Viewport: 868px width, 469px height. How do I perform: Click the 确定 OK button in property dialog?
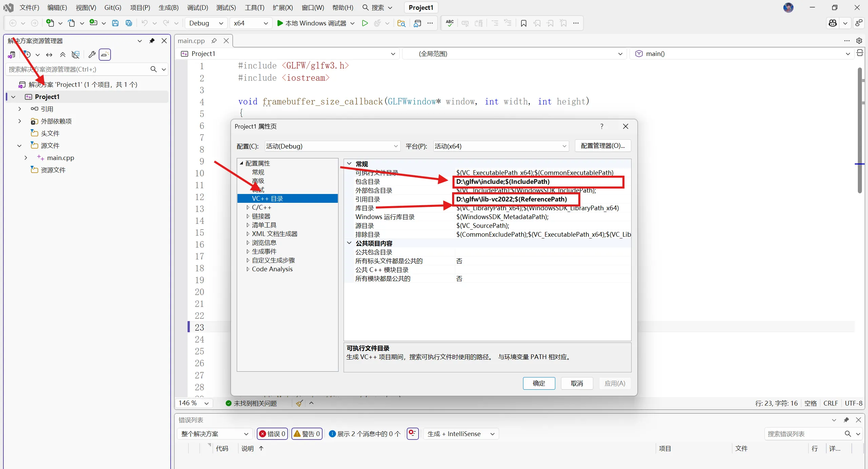click(539, 383)
